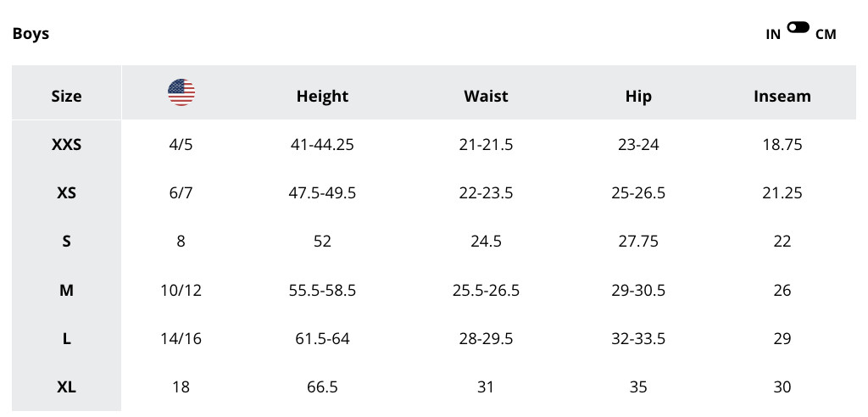The image size is (868, 417).
Task: Select the L size row label
Action: tap(66, 339)
